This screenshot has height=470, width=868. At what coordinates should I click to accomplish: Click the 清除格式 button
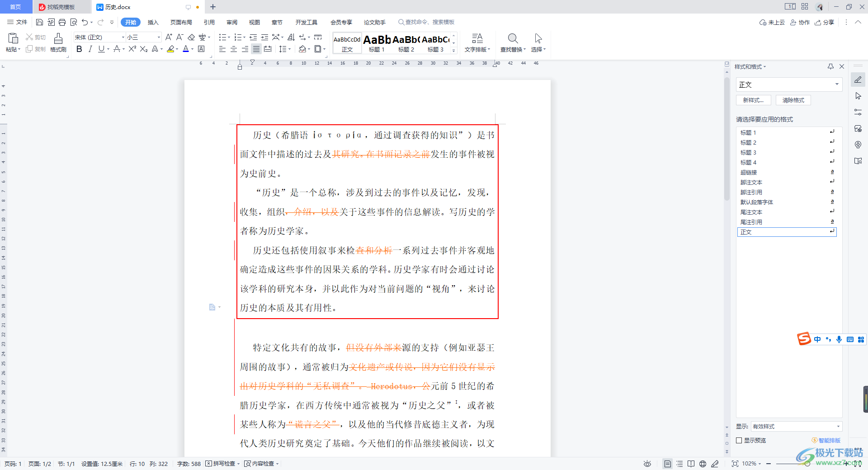pos(793,100)
